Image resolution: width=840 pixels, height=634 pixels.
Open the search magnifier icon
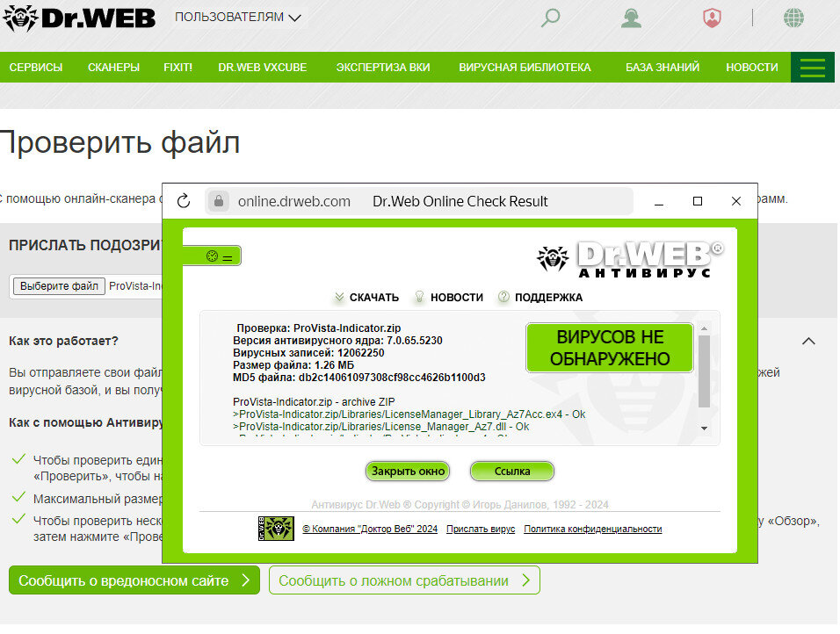tap(550, 18)
